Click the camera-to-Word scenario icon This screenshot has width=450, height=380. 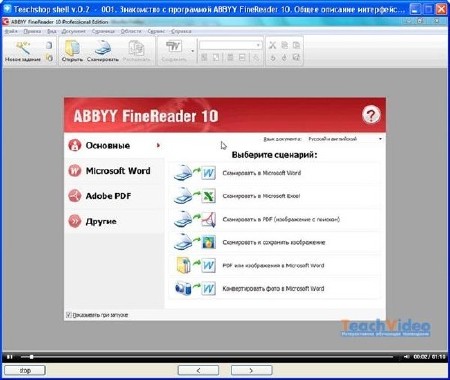pyautogui.click(x=195, y=289)
